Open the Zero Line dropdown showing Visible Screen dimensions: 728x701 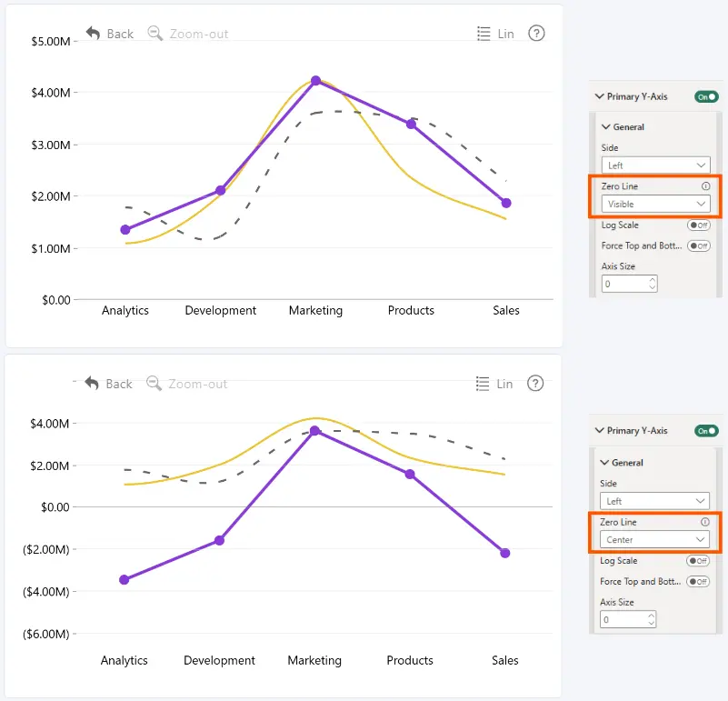[655, 204]
